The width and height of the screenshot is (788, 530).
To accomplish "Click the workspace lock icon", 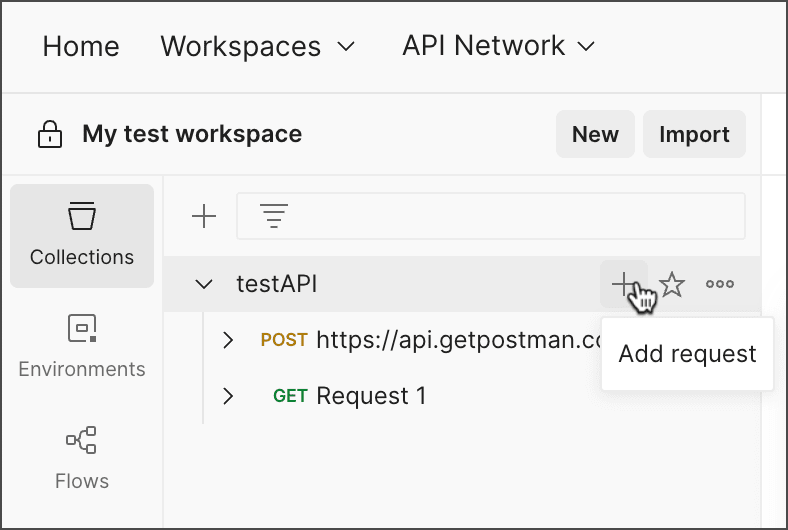I will click(49, 135).
